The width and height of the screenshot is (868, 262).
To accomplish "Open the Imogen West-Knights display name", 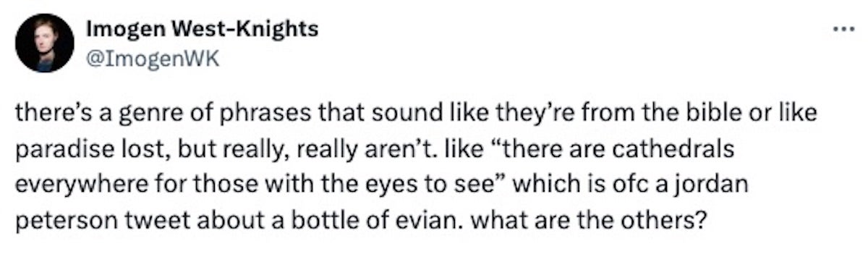I will coord(202,29).
